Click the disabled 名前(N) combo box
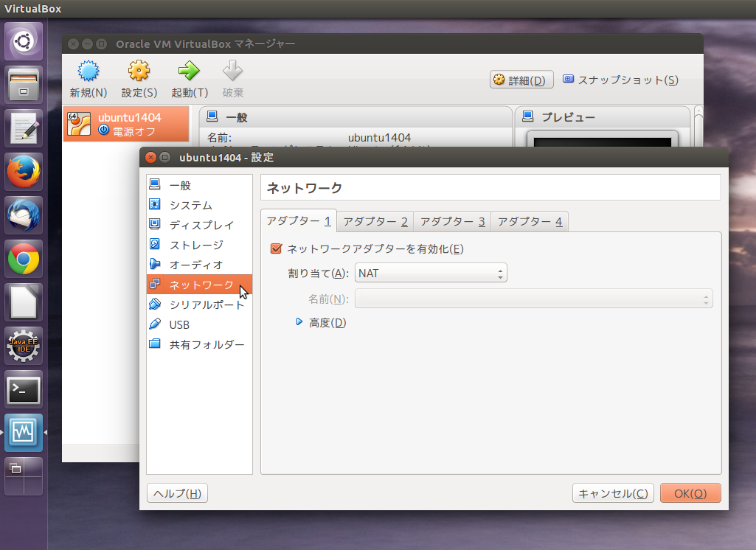Screen dimensions: 756x550 pos(534,299)
